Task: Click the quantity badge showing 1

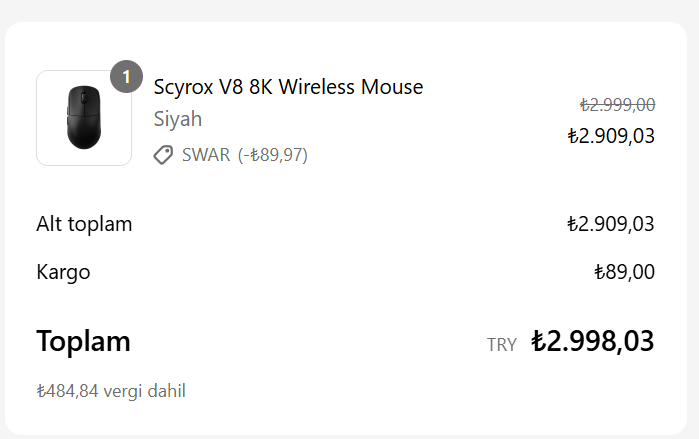Action: [x=126, y=76]
